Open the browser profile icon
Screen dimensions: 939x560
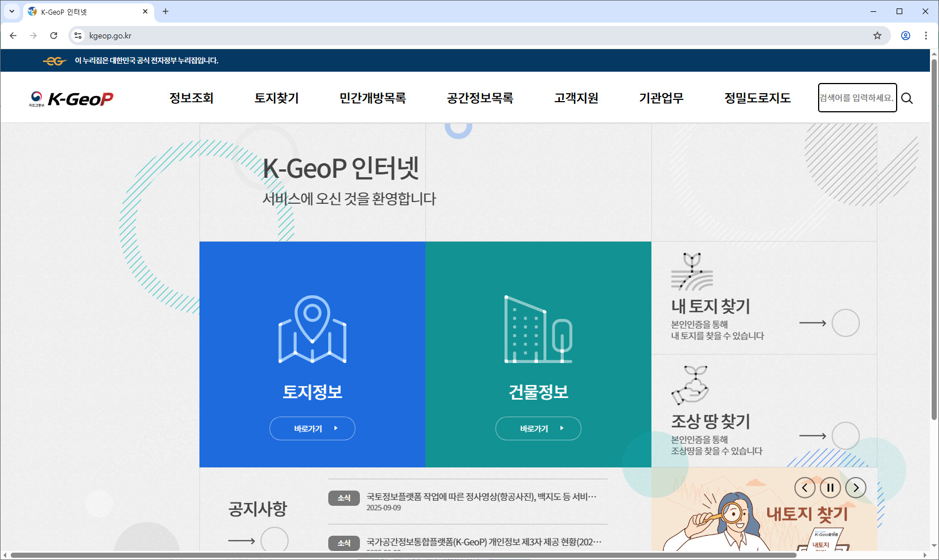coord(906,36)
